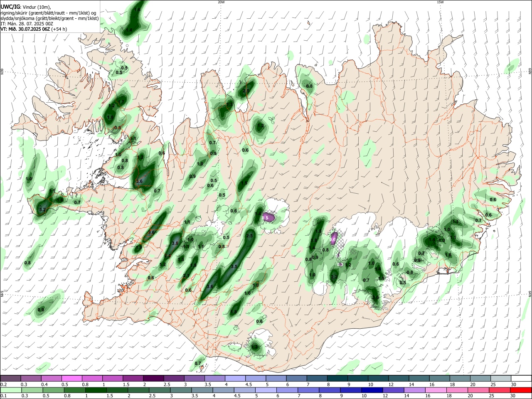Viewport: 532px width, 399px height.
Task: Click the bright magenta swatch in the snow legend
Action: 71,379
